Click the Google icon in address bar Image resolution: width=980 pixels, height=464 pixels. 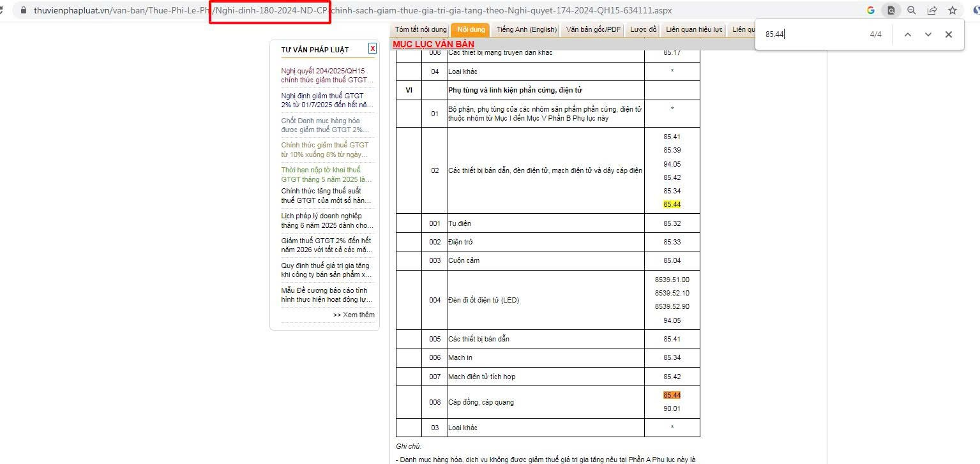coord(871,10)
